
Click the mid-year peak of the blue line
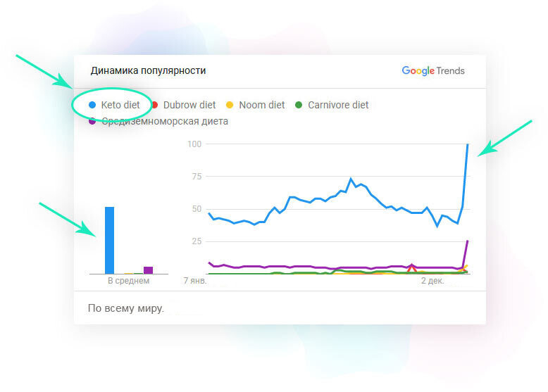351,179
